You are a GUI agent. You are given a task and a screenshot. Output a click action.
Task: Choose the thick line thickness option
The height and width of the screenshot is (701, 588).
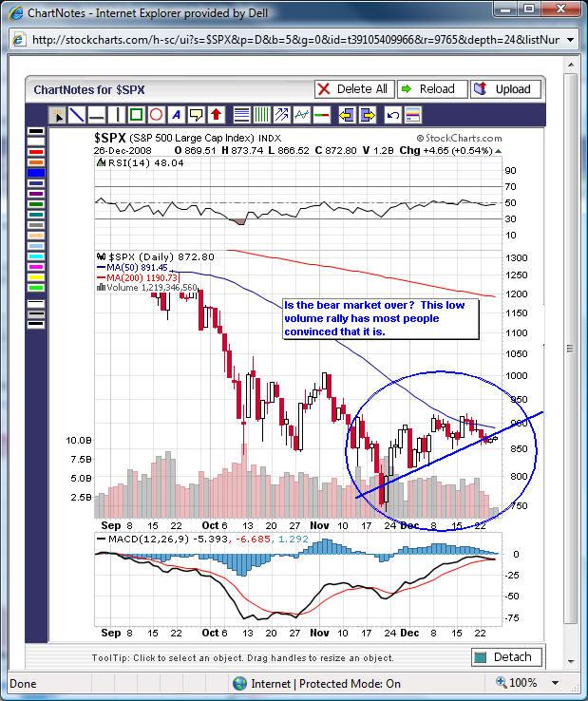coord(36,324)
